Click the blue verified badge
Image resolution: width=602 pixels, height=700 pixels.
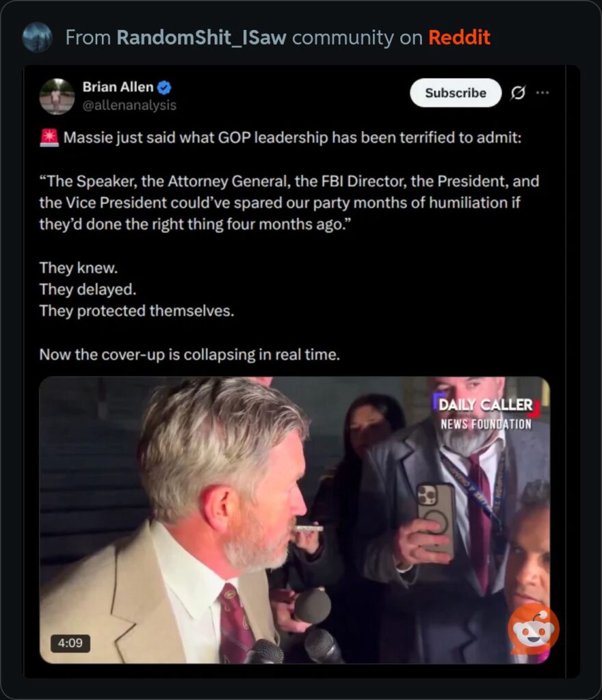pyautogui.click(x=165, y=87)
